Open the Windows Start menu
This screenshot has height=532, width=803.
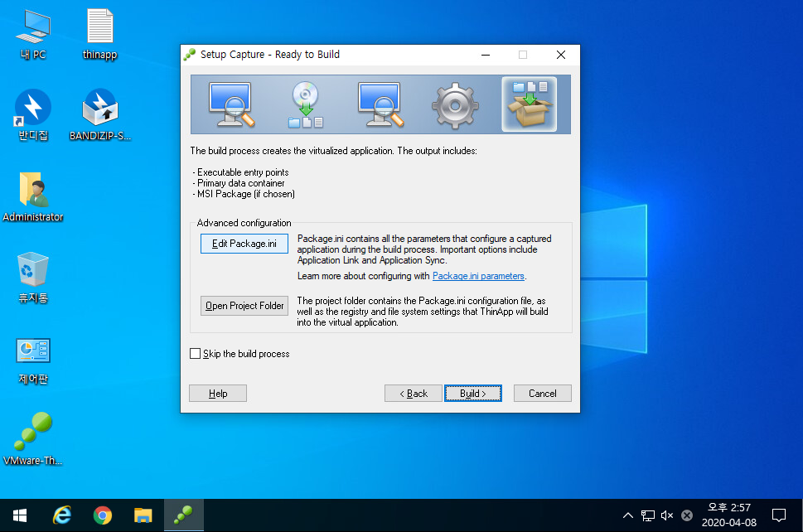coord(20,515)
